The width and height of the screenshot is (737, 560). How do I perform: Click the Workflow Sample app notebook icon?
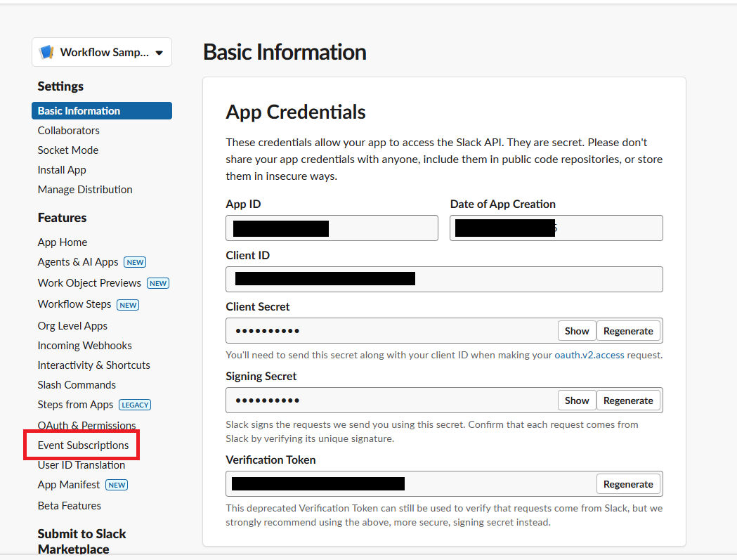coord(46,52)
